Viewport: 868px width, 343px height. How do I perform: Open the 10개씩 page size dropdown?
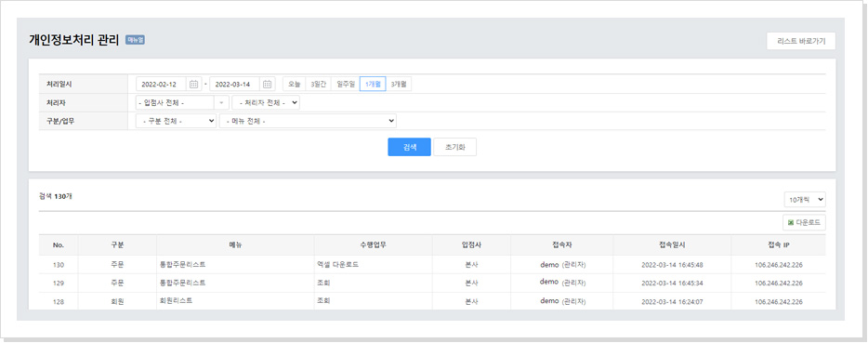coord(804,200)
